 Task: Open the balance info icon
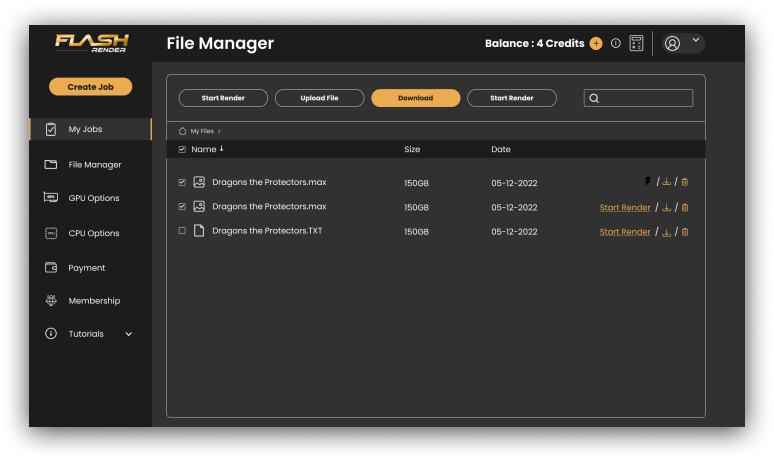click(616, 44)
